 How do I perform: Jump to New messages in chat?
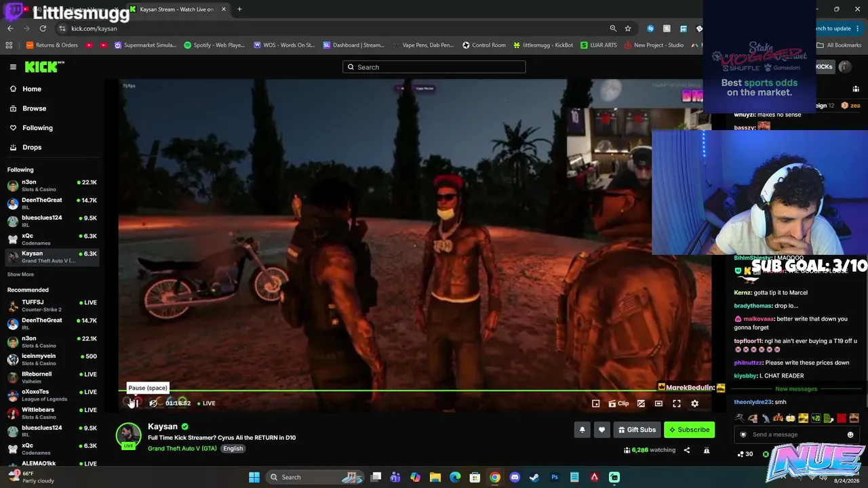796,389
